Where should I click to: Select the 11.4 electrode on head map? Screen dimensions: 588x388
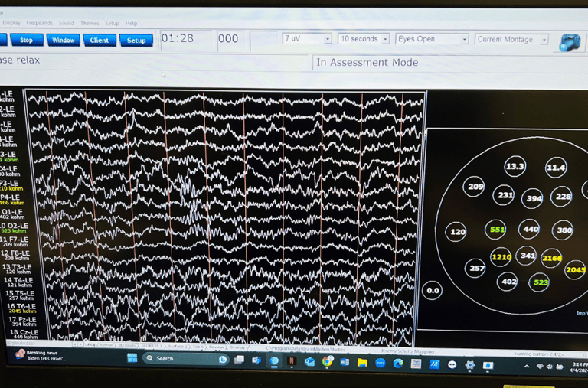(555, 168)
